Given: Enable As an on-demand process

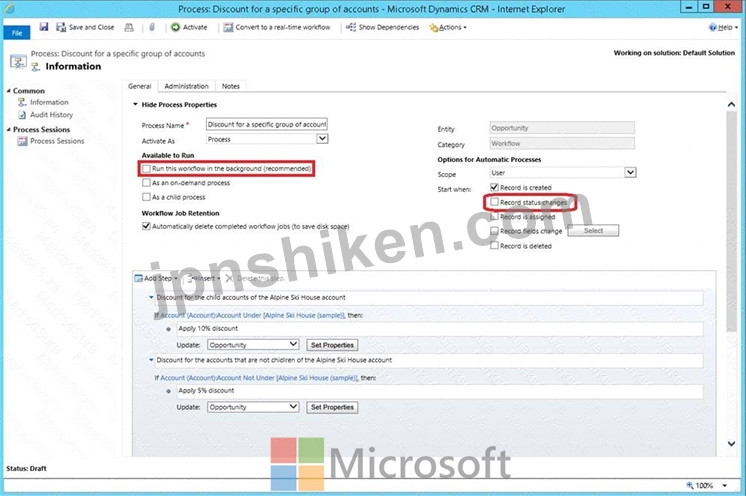Looking at the screenshot, I should coord(146,183).
